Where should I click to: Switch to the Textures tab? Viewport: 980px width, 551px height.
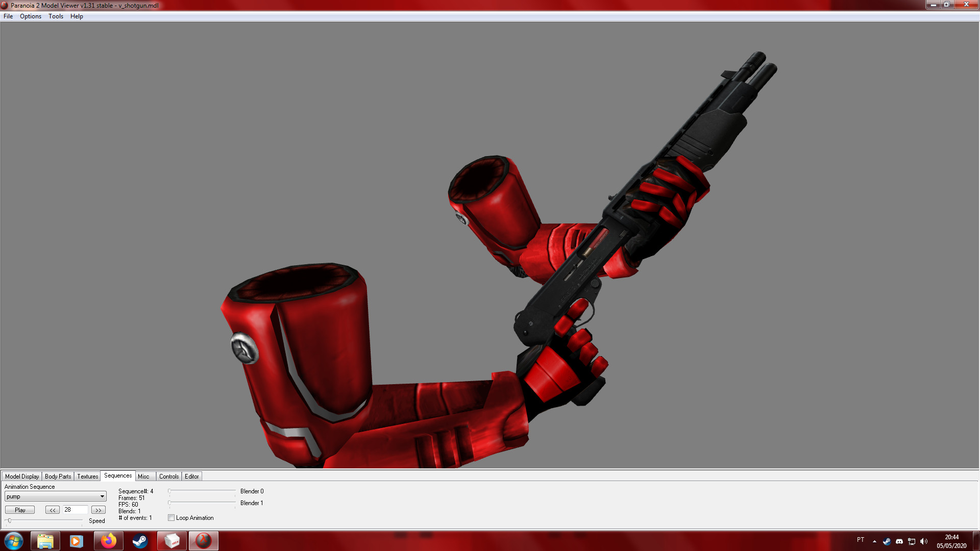pyautogui.click(x=87, y=476)
